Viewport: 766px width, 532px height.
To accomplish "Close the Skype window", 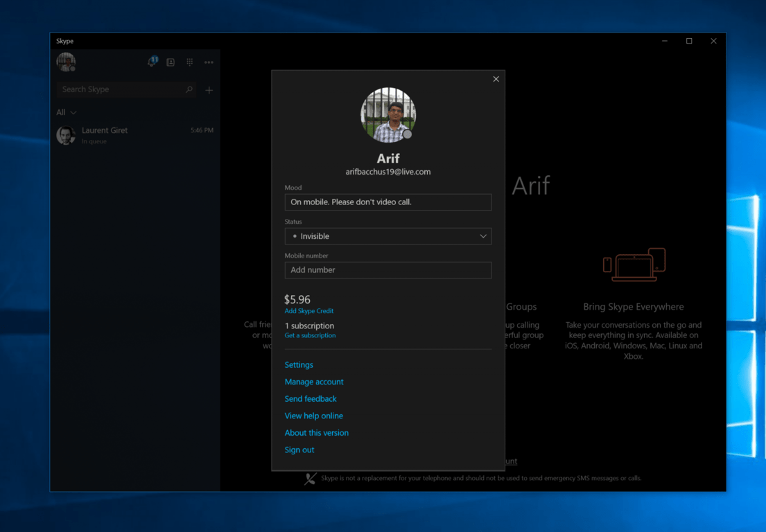I will (713, 41).
